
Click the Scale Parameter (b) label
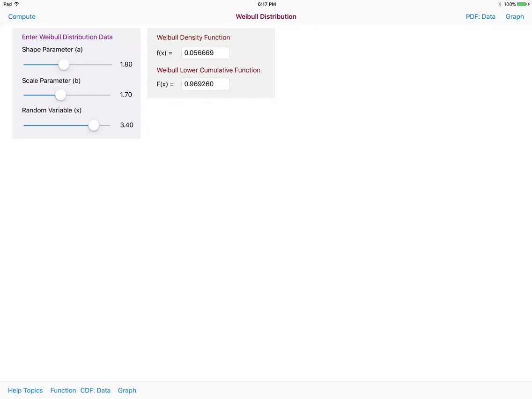51,81
